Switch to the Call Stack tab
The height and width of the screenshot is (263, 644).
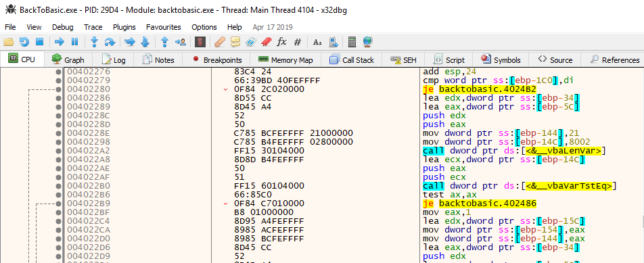click(x=352, y=60)
